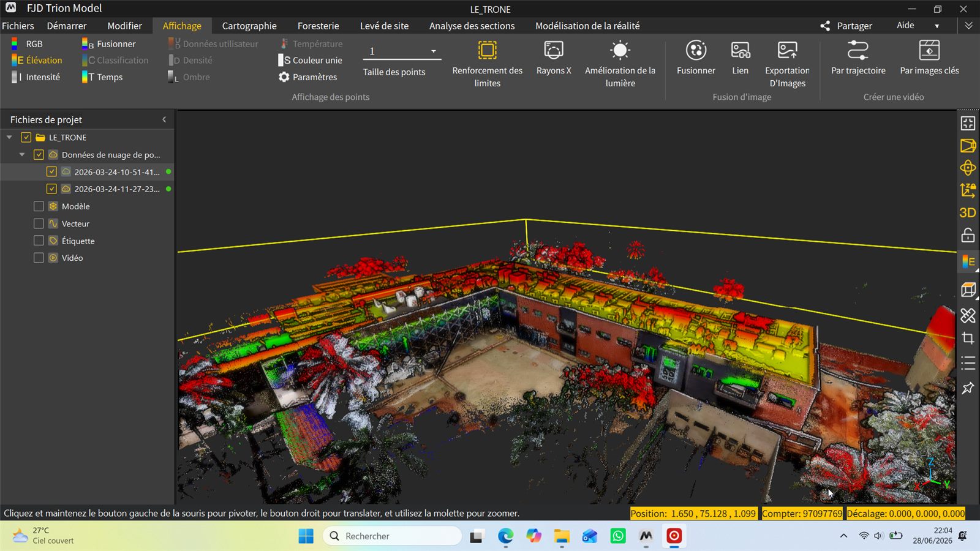Click the Partager button
Image resolution: width=980 pixels, height=551 pixels.
click(846, 26)
